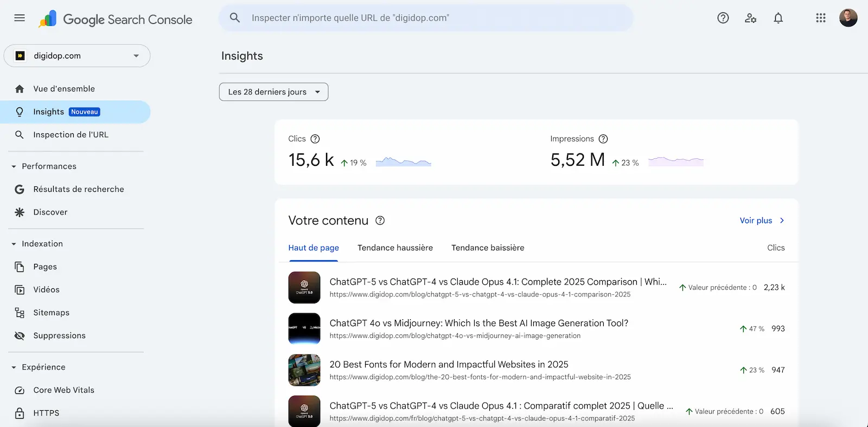The image size is (868, 427).
Task: Click the URL inspection search field
Action: click(426, 18)
